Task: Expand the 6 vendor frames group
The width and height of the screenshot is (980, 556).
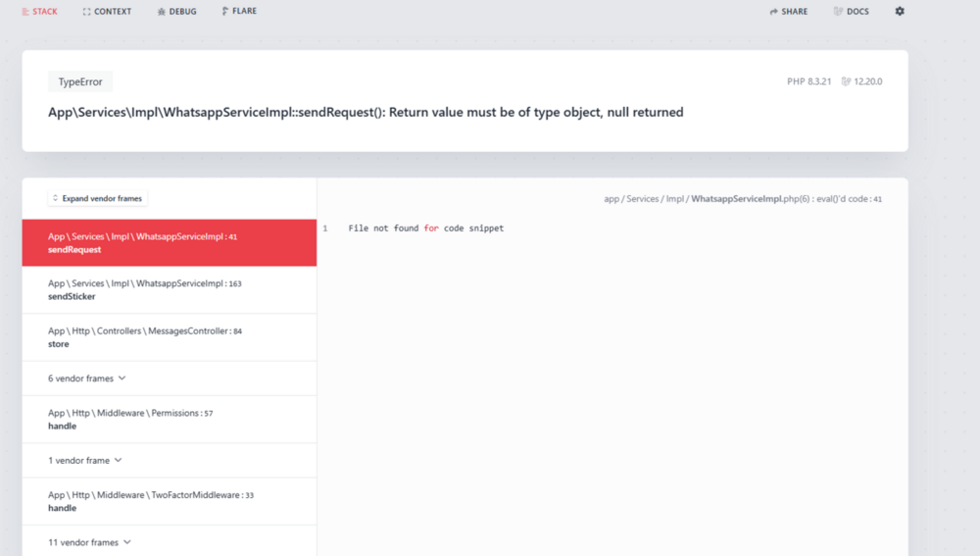Action: click(x=87, y=379)
